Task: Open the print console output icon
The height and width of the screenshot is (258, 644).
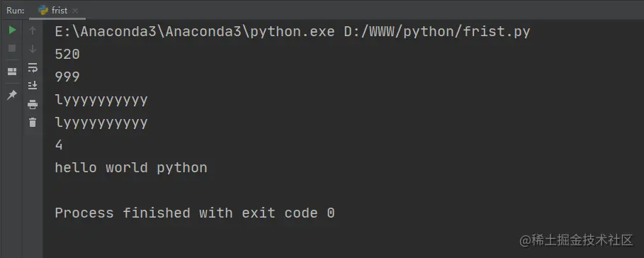Action: (x=33, y=105)
